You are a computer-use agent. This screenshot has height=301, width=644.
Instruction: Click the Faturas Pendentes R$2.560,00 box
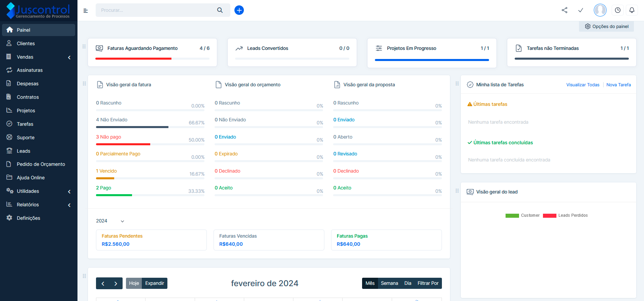pyautogui.click(x=151, y=240)
